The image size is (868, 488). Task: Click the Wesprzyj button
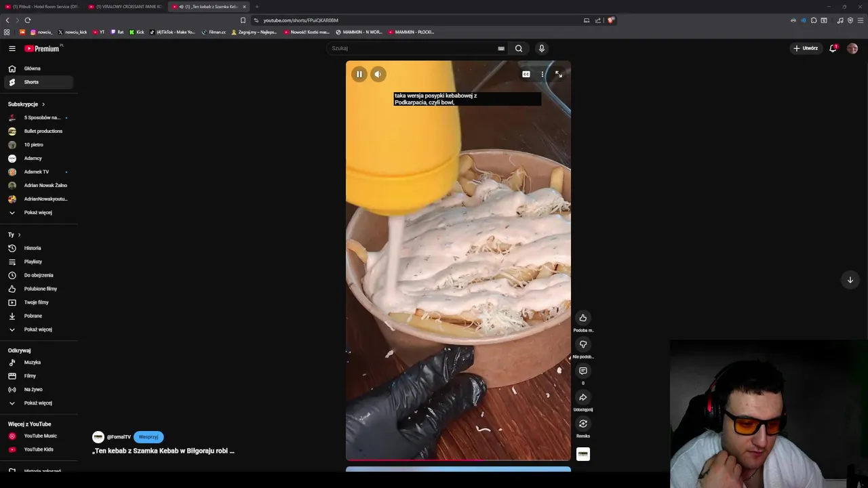point(149,437)
